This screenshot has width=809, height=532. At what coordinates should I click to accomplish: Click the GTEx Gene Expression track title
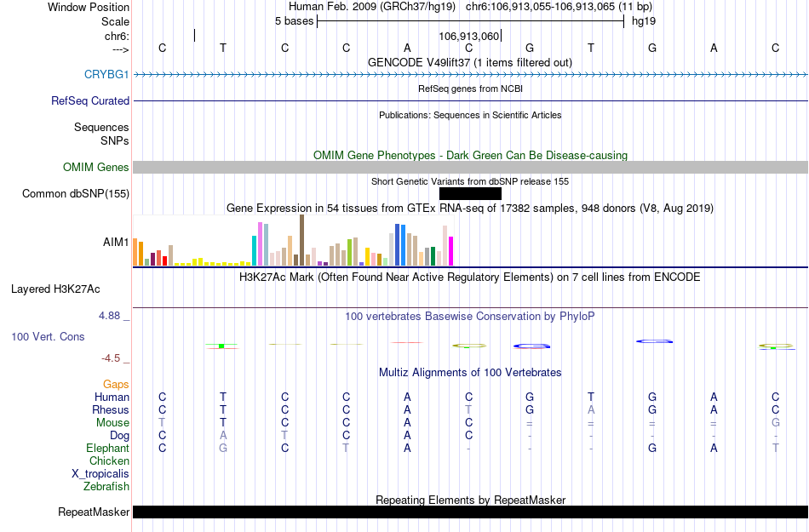(470, 209)
